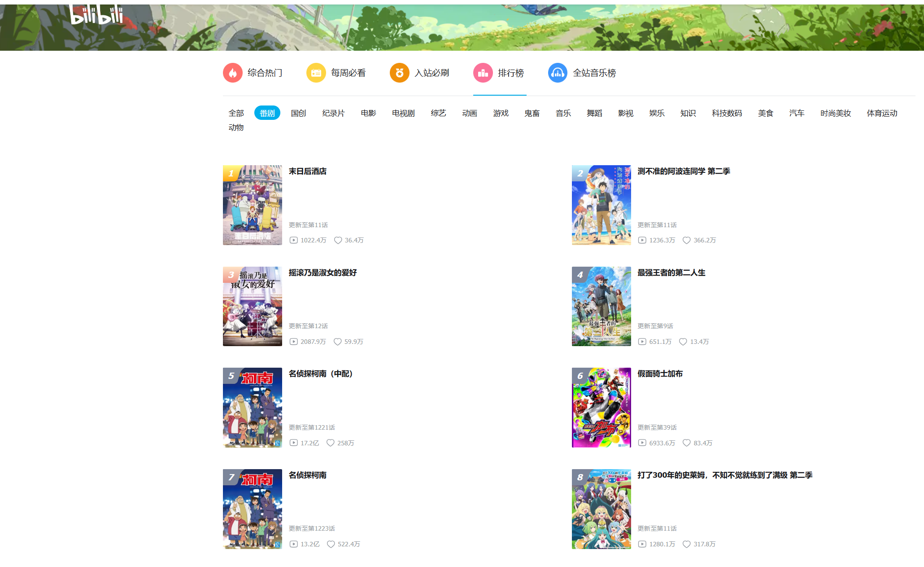Select the 全部 category
The image size is (924, 567).
point(236,113)
